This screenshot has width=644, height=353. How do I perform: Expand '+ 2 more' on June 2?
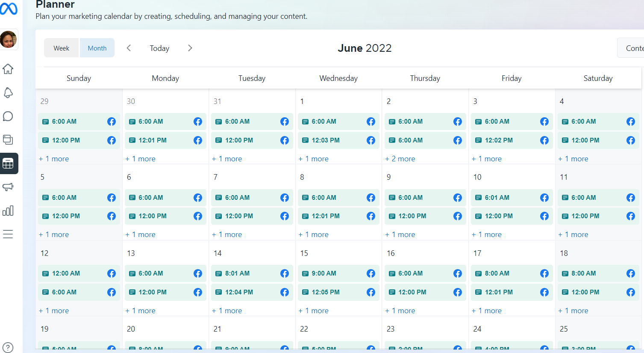click(x=400, y=159)
